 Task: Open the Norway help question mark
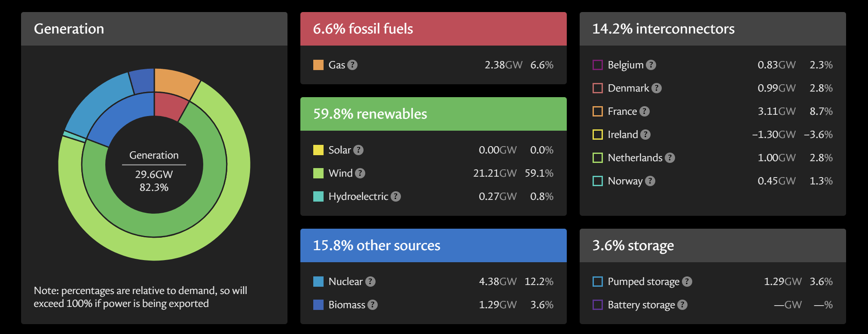(x=650, y=181)
